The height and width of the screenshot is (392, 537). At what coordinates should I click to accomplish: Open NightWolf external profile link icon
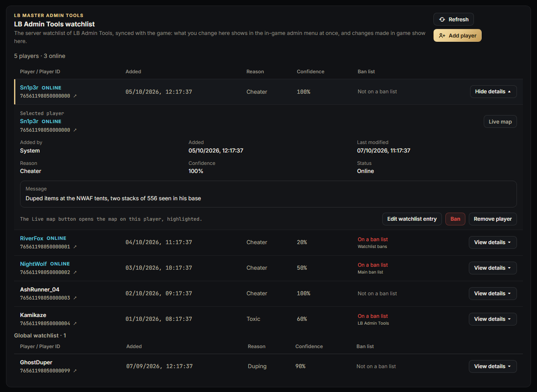click(x=75, y=272)
